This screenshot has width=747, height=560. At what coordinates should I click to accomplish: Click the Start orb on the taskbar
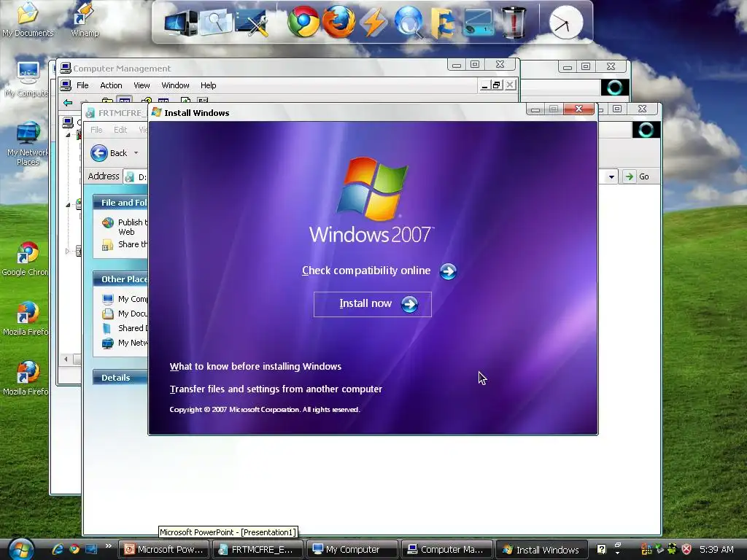point(21,549)
